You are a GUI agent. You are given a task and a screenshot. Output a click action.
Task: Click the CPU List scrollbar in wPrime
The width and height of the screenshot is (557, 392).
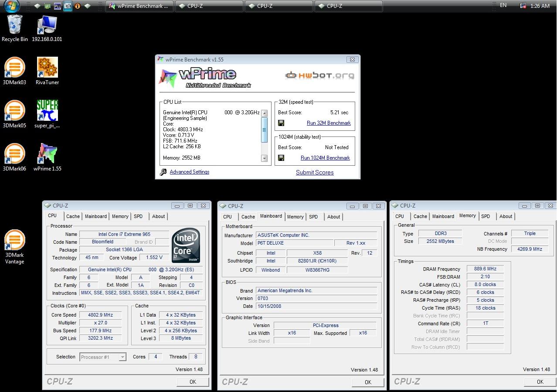click(x=265, y=129)
